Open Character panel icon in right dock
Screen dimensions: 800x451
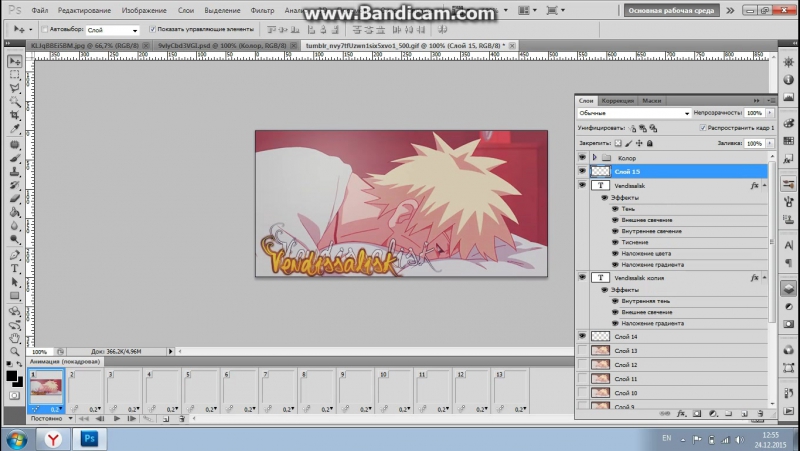[788, 245]
